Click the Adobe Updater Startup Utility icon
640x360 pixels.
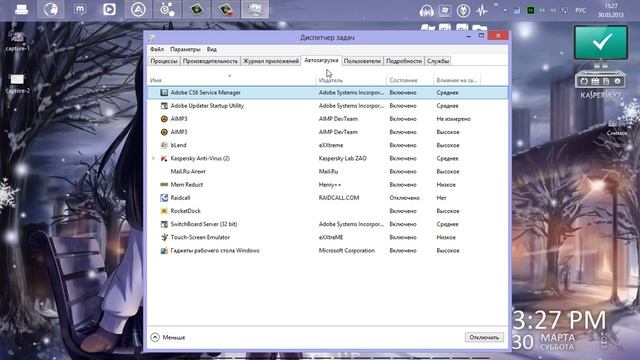[x=164, y=106]
